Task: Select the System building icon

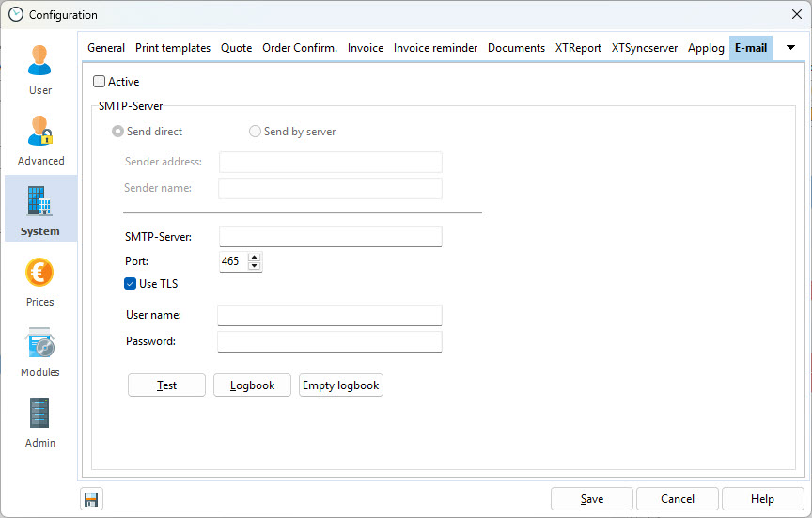Action: 40,202
